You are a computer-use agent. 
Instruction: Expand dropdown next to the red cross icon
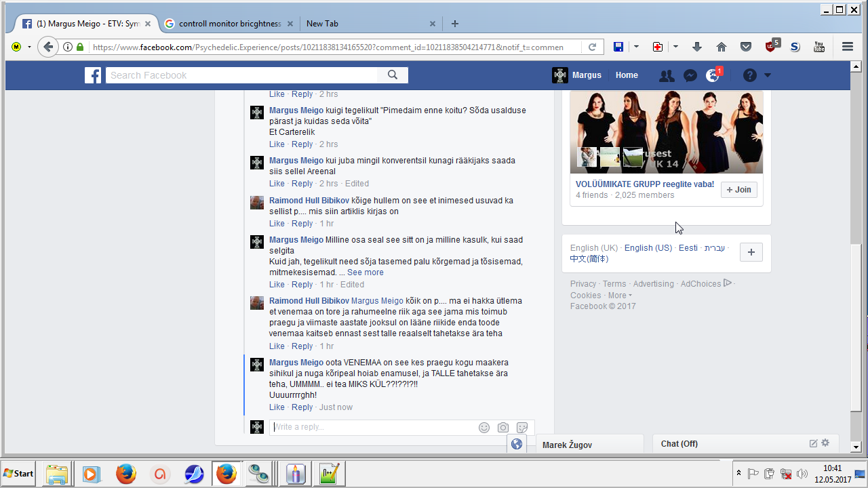pos(675,47)
